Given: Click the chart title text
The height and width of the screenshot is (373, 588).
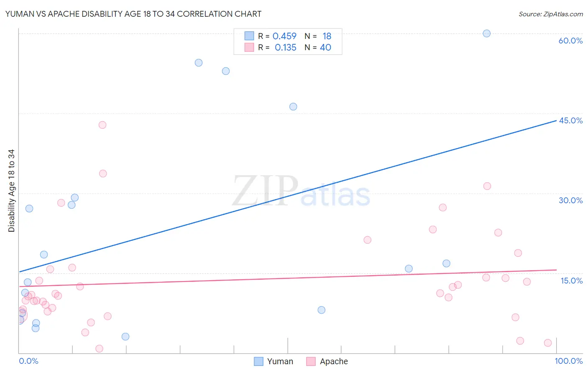Looking at the screenshot, I should point(133,14).
